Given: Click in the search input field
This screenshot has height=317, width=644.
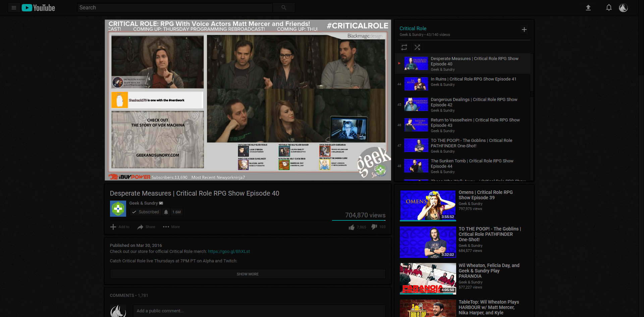Looking at the screenshot, I should click(x=175, y=7).
